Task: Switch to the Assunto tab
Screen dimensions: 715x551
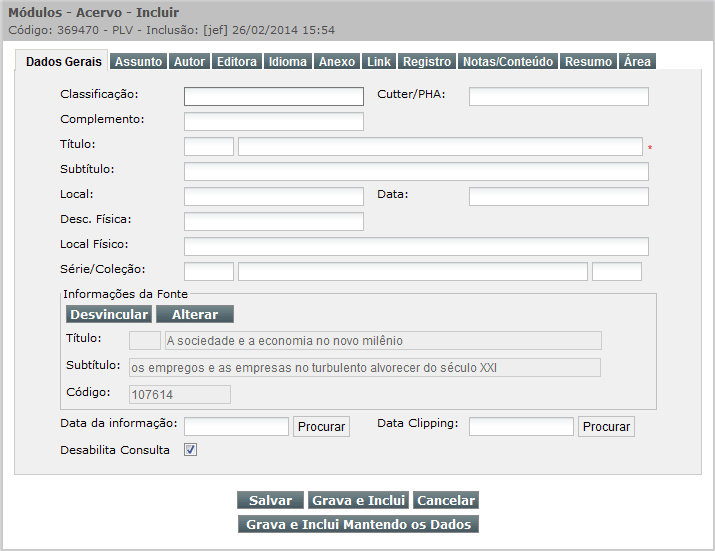Action: [138, 62]
